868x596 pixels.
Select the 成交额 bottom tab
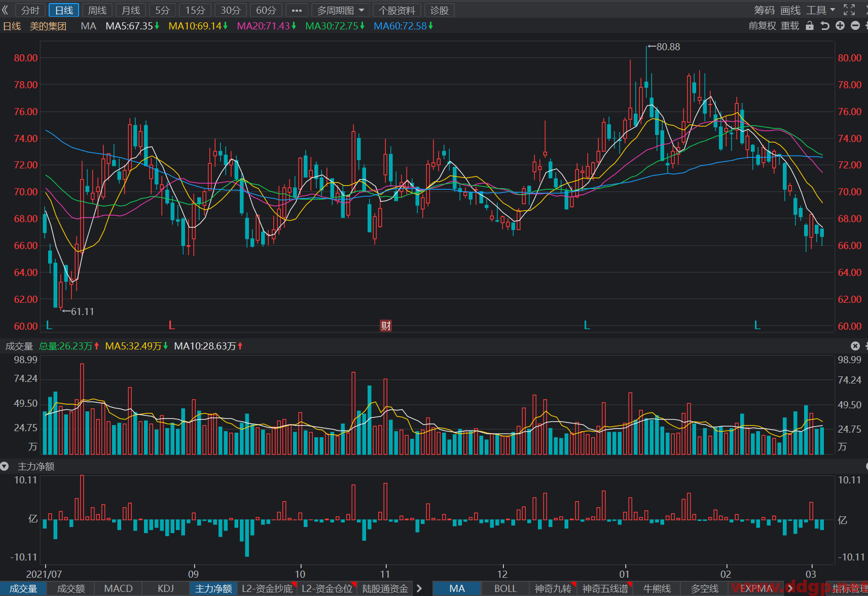pos(71,588)
